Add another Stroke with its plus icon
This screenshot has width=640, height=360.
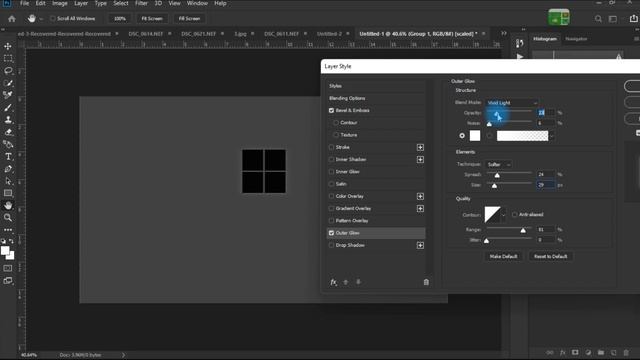420,147
